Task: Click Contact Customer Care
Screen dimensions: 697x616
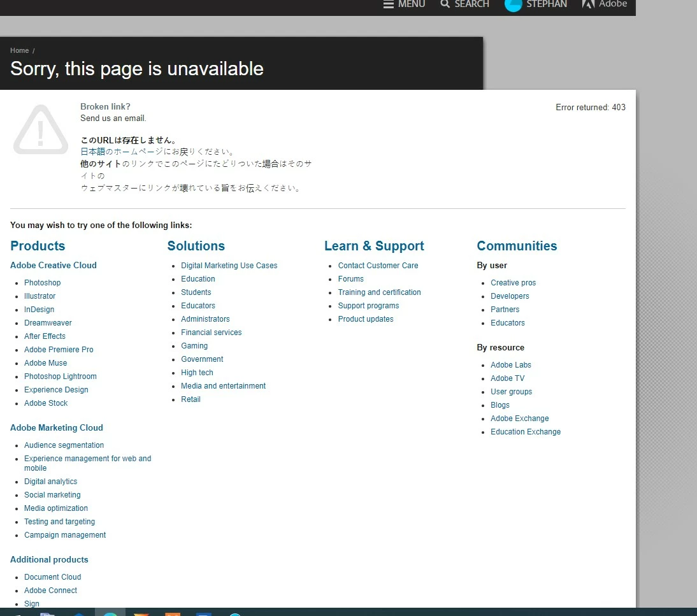Action: 378,266
